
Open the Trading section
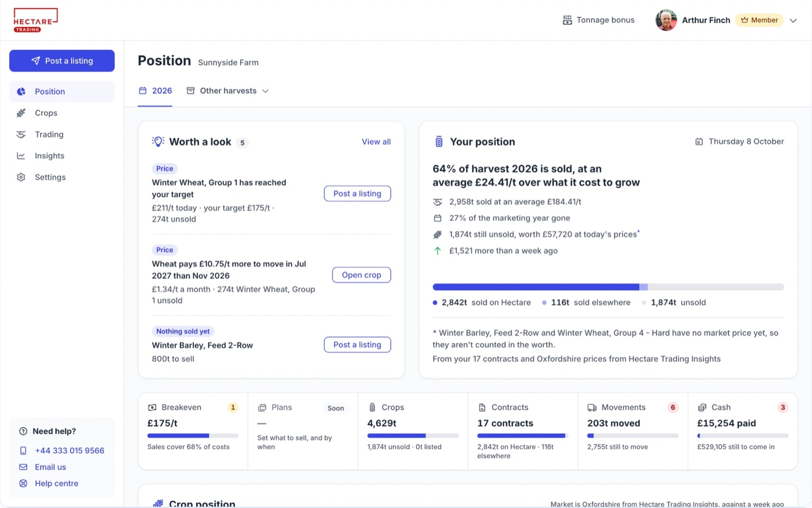[x=62, y=134]
